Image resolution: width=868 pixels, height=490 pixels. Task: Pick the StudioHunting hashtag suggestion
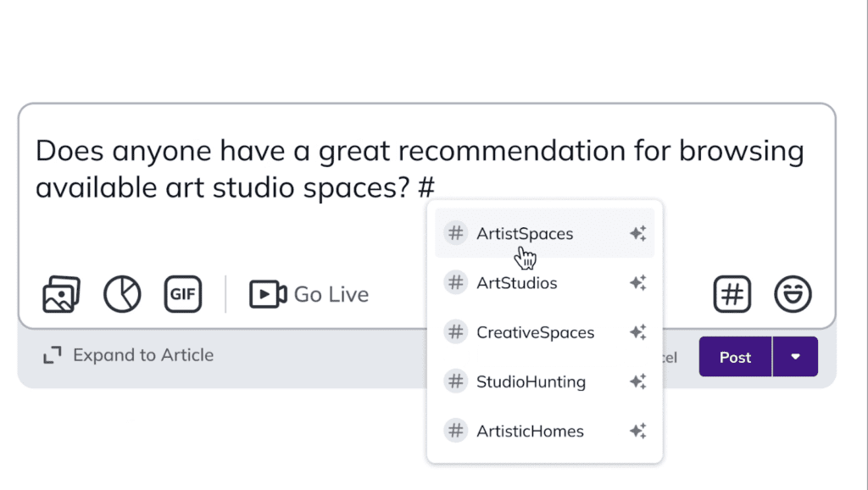[531, 381]
